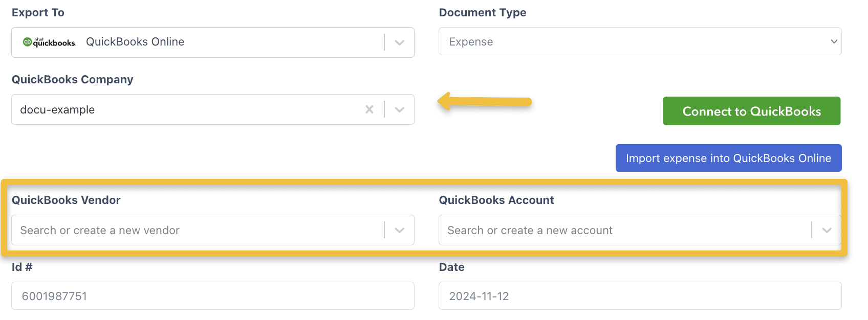Click Import expense into QuickBooks Online
Viewport: 868px width, 320px height.
728,158
